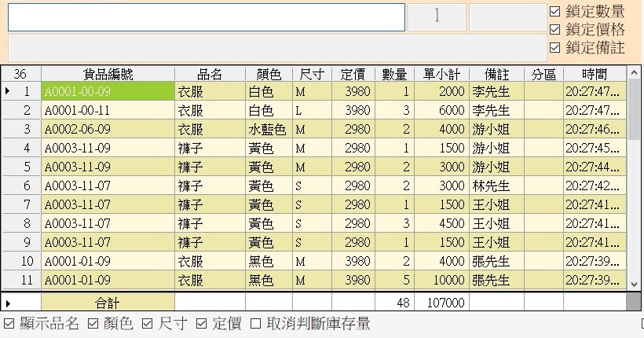This screenshot has height=338, width=644.
Task: Toggle the 鎖定價格 checkbox
Action: pos(555,30)
